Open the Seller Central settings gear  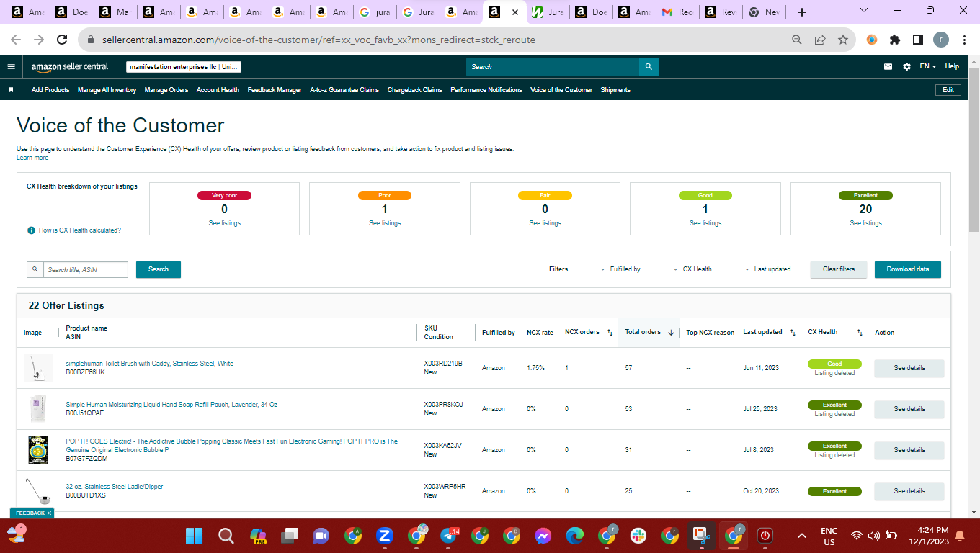pos(906,66)
